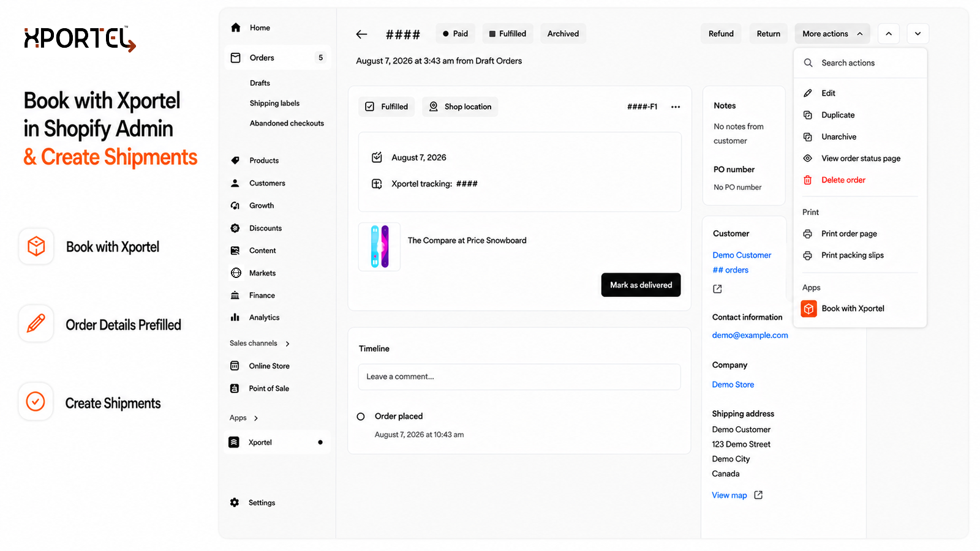Select Edit from the actions menu
The height and width of the screenshot is (551, 980).
860,93
